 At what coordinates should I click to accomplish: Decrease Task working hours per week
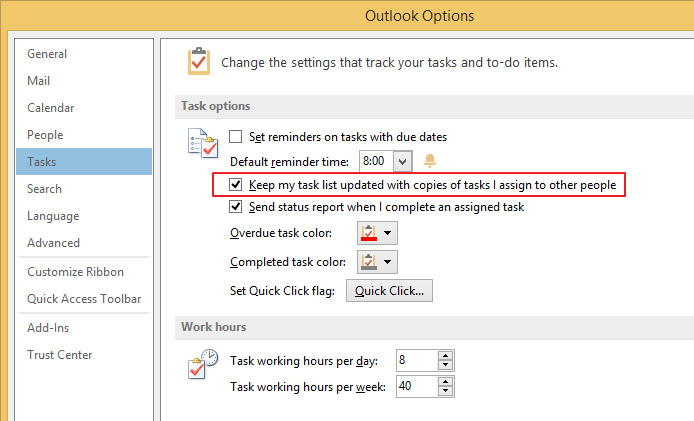(445, 391)
